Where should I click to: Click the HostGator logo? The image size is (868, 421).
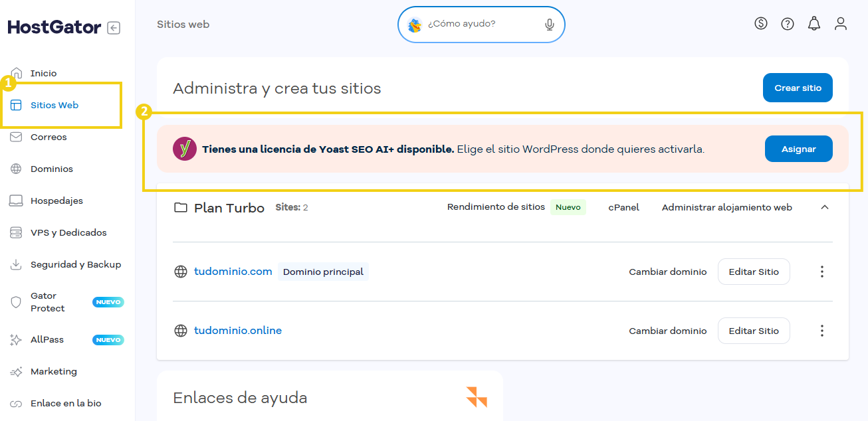(54, 27)
